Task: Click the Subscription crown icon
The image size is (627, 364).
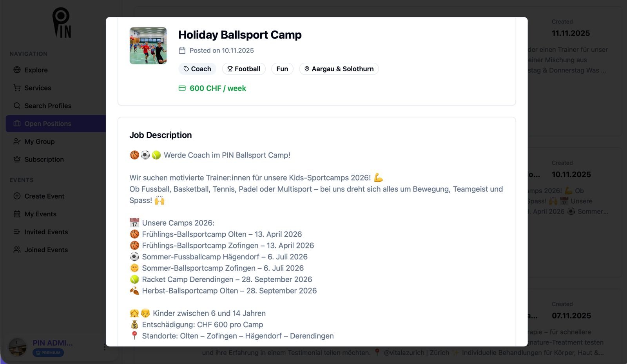Action: coord(17,159)
